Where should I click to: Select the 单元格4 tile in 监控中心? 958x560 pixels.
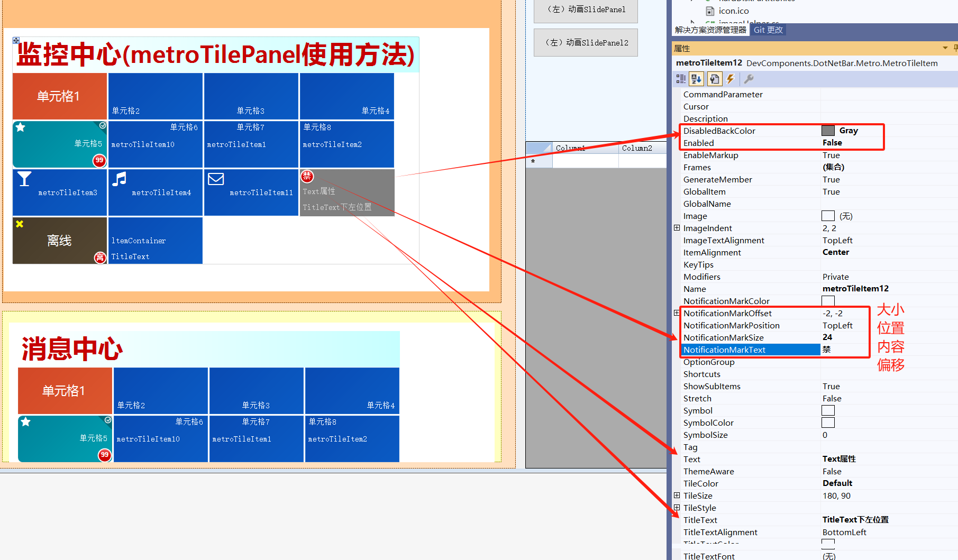[x=347, y=96]
